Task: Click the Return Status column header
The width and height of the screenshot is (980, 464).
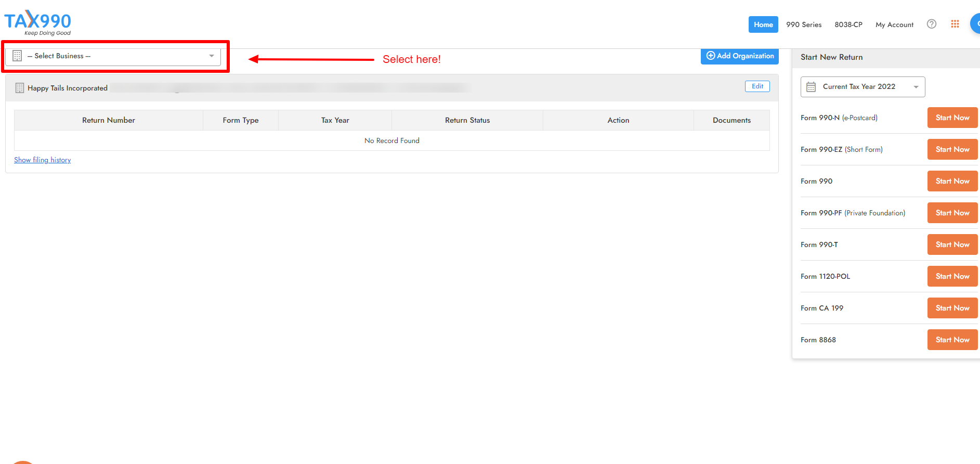Action: [x=467, y=120]
